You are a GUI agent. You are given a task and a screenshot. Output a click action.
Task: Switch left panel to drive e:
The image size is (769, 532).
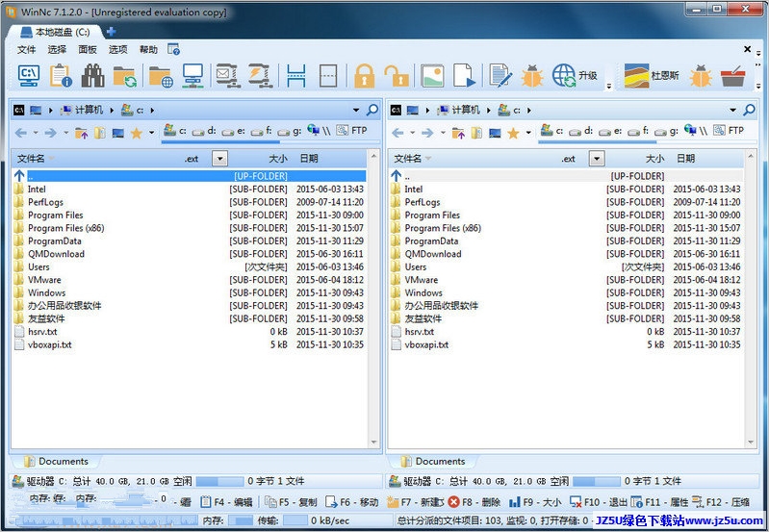point(234,131)
